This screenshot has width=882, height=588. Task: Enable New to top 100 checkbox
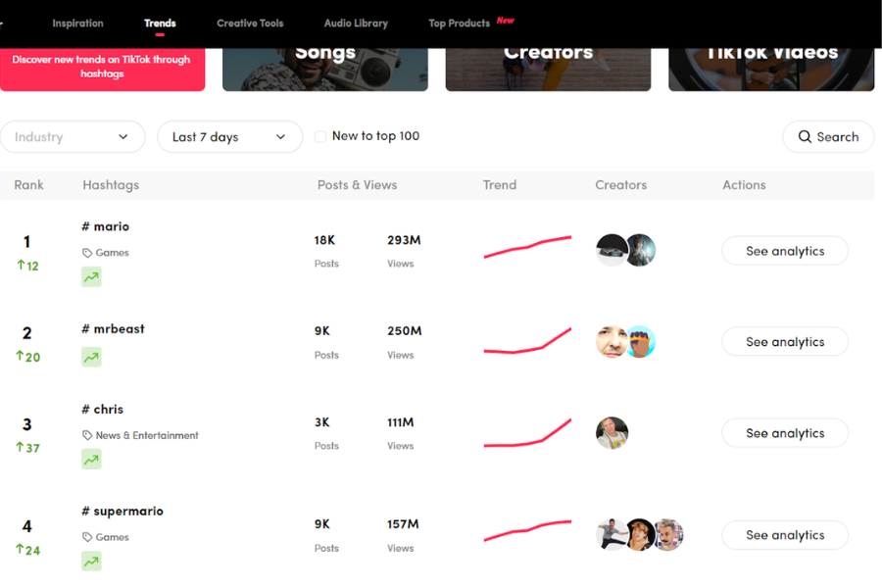point(320,137)
